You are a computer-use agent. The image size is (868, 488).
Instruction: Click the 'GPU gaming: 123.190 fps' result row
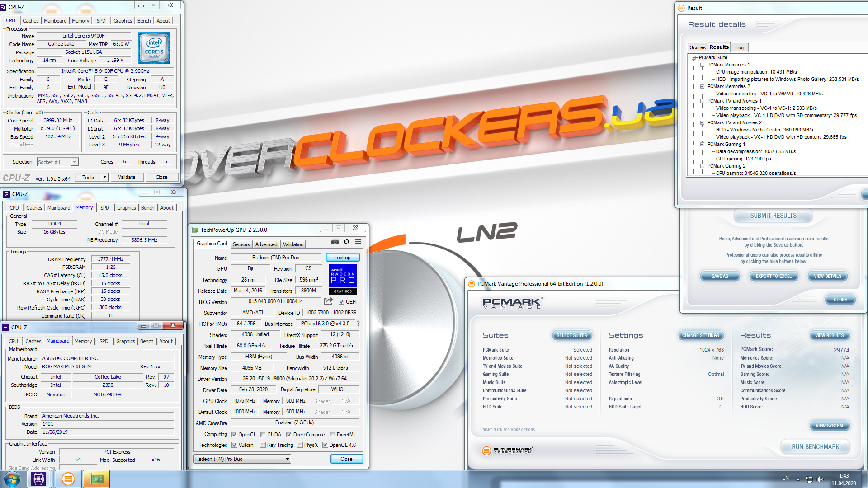[743, 159]
